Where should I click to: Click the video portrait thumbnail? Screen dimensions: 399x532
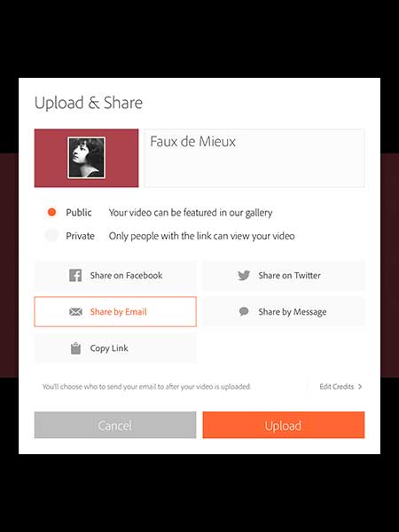point(86,158)
